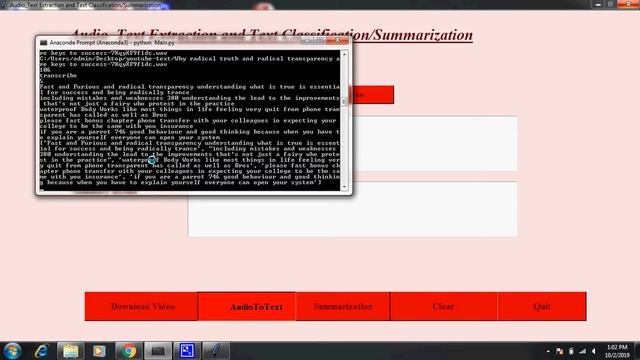The width and height of the screenshot is (640, 360).
Task: Switch to Anaconda Prompt taskbar item
Action: pos(158,351)
